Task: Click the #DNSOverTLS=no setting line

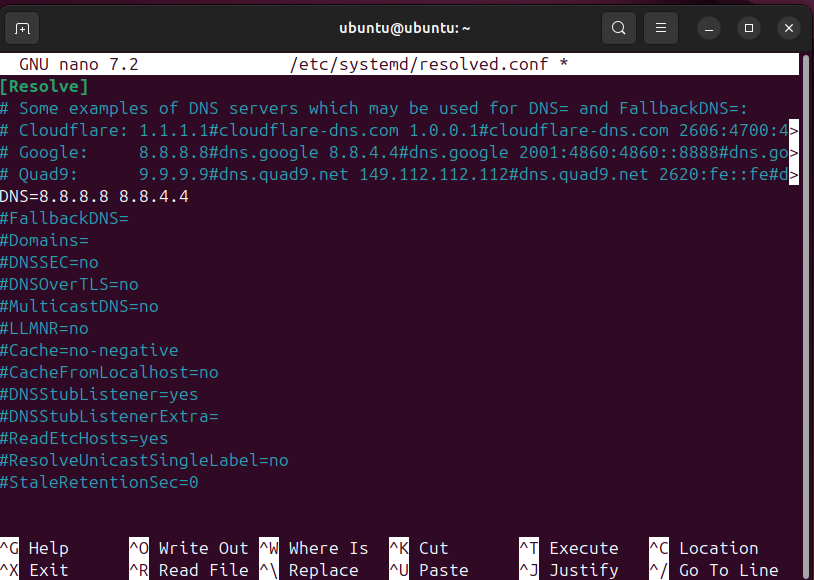Action: 69,284
